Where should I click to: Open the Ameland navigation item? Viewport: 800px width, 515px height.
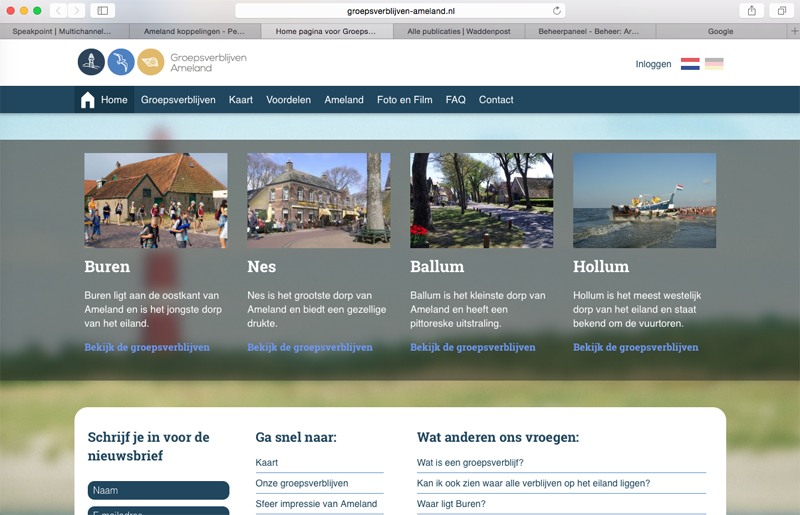click(344, 100)
